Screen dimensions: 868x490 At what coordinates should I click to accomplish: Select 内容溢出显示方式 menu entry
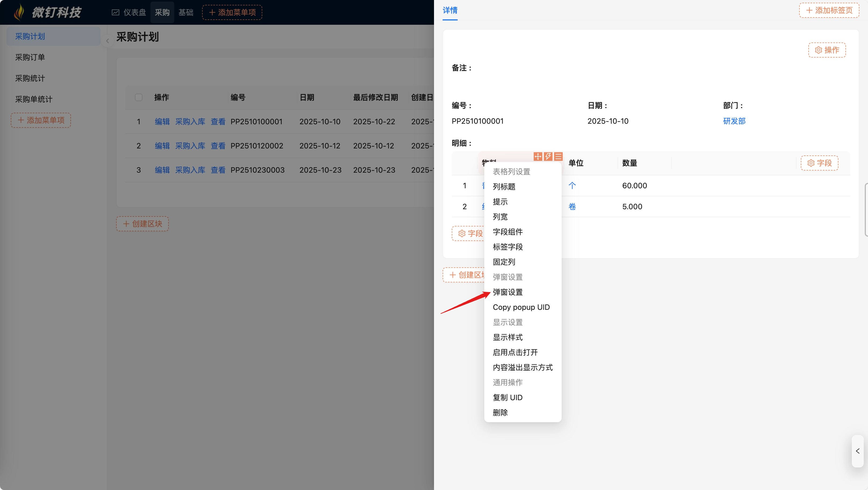522,367
